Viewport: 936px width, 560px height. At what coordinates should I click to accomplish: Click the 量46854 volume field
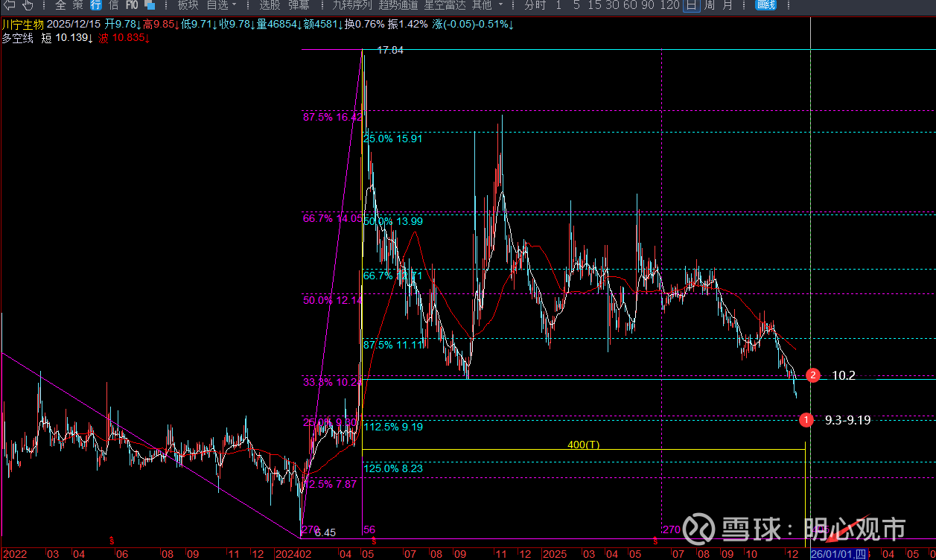point(278,24)
